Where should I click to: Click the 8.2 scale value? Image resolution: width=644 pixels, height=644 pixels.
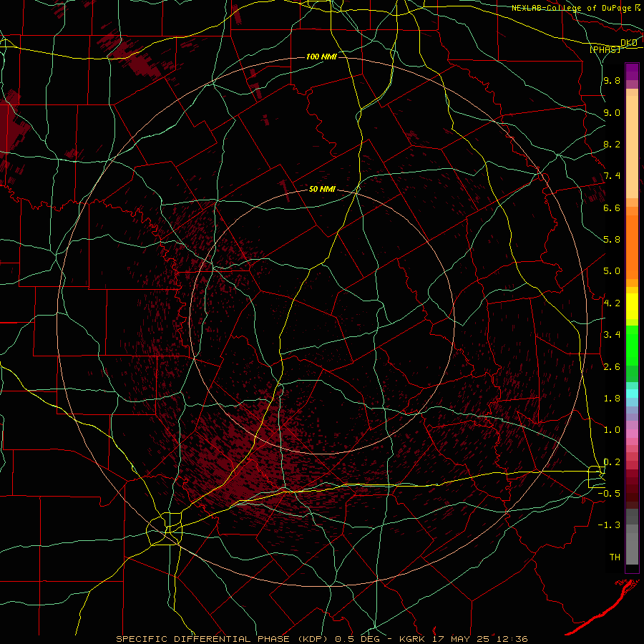click(x=612, y=144)
